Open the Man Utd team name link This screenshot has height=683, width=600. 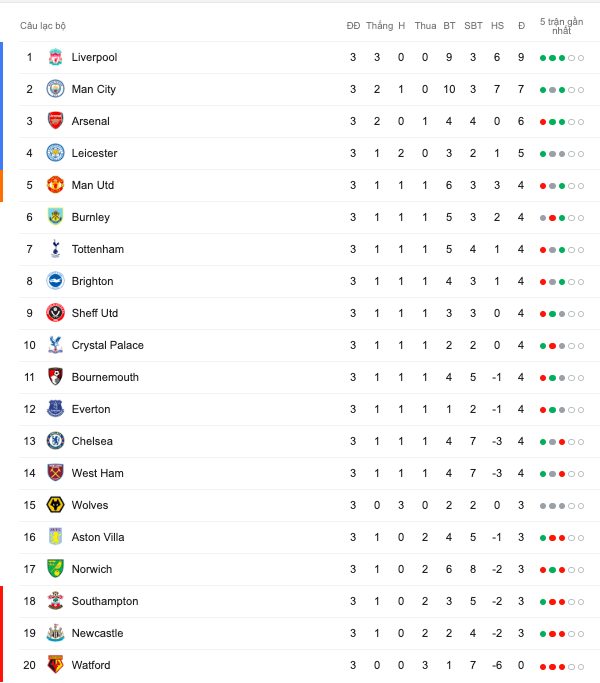tap(93, 185)
